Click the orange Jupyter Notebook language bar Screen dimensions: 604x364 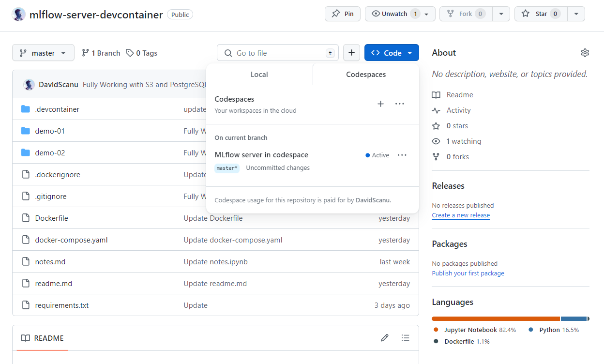(x=496, y=318)
